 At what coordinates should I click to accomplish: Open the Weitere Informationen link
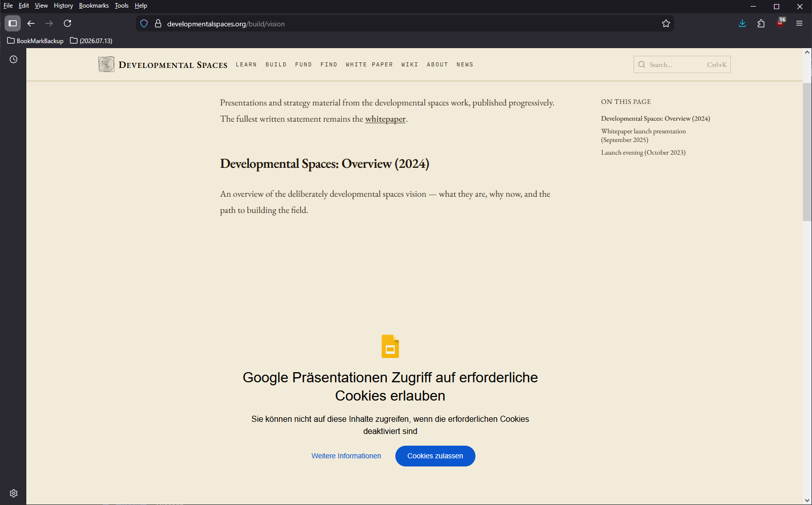346,456
